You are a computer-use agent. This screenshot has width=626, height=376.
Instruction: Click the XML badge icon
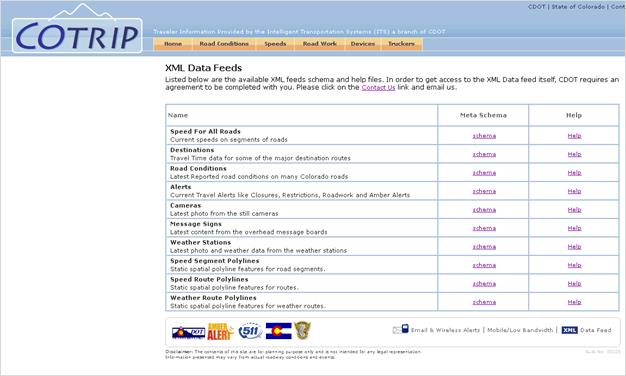click(569, 330)
